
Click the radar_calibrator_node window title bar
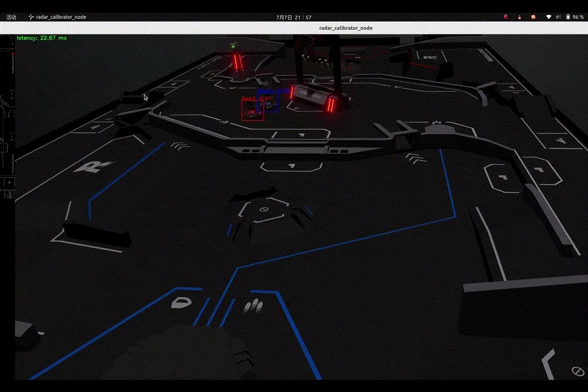[345, 28]
